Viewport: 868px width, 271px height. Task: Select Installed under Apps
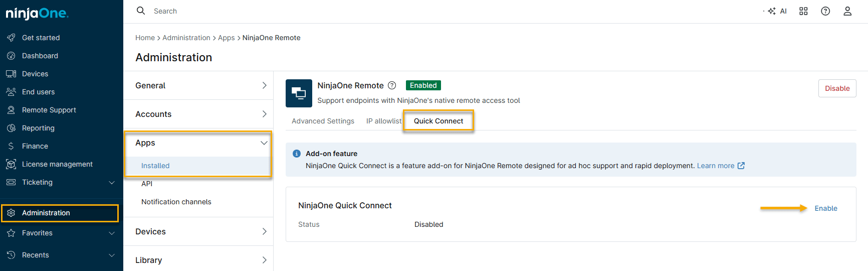(x=155, y=166)
